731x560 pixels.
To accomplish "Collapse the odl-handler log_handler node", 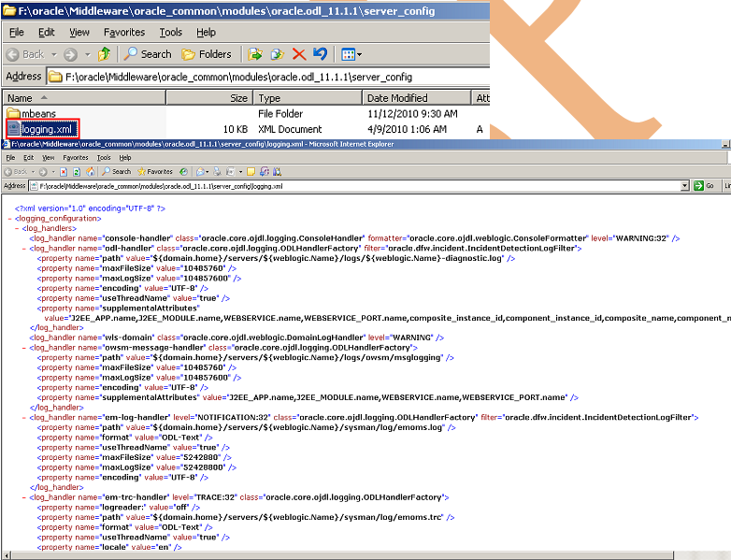I will [24, 249].
